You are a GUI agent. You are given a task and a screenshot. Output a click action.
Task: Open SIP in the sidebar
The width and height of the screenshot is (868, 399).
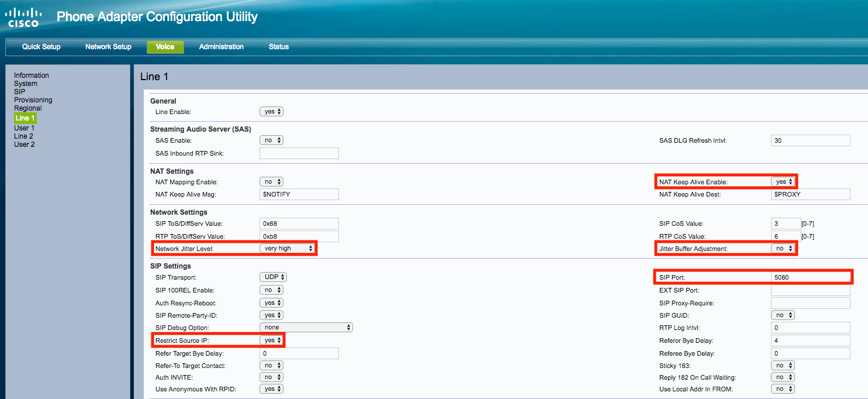pos(20,92)
